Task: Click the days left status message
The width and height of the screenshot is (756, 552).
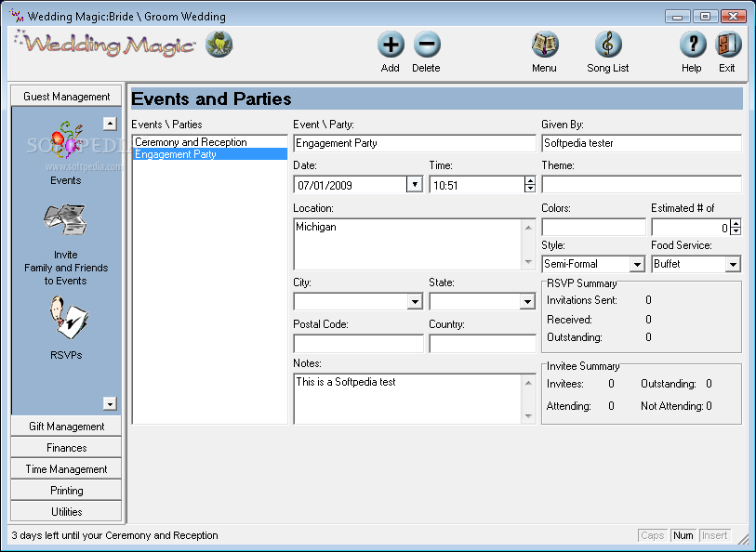Action: tap(114, 535)
